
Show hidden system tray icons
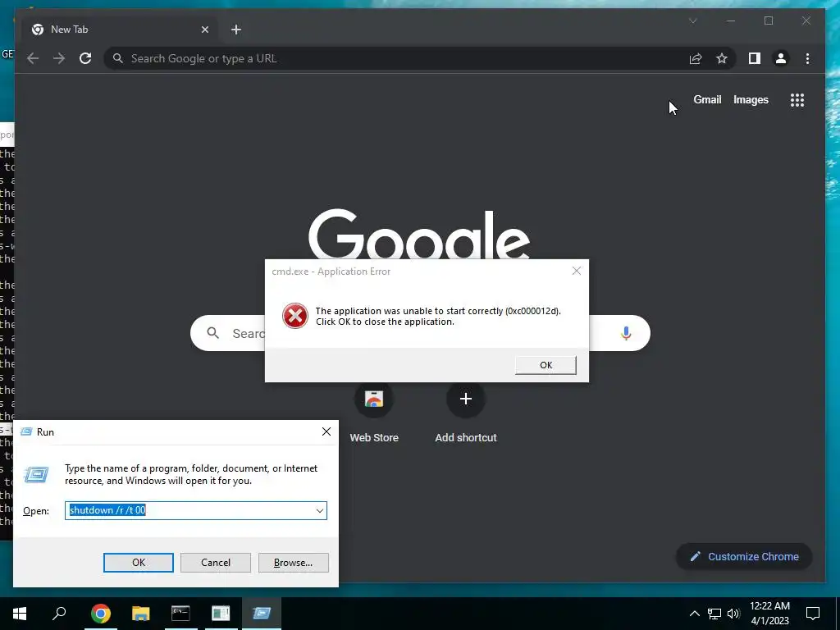(x=694, y=614)
